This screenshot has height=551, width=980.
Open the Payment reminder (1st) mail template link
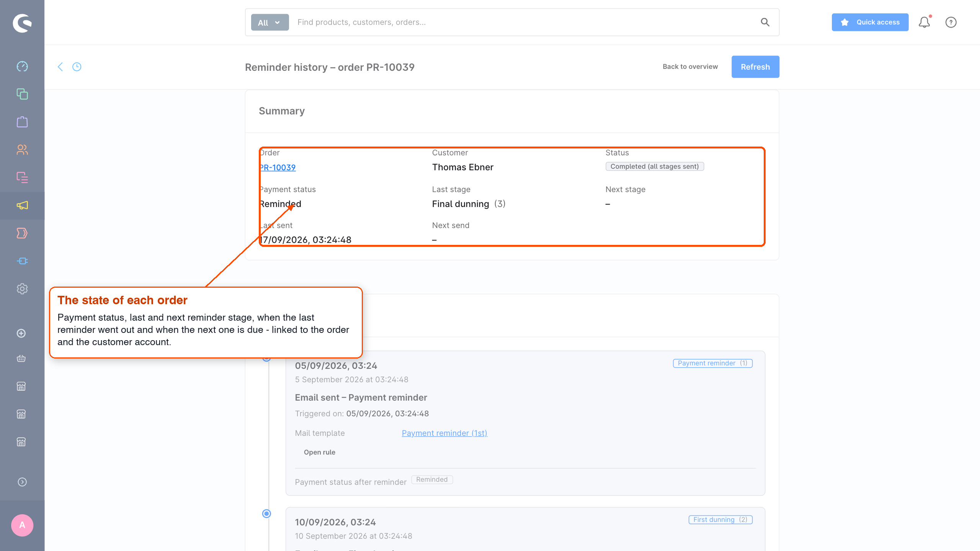(444, 433)
